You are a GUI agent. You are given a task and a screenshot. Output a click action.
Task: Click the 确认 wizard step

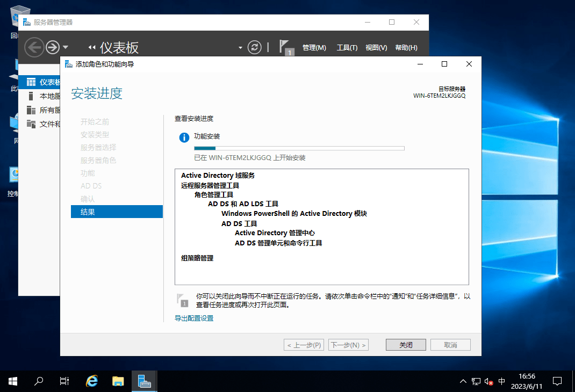coord(88,199)
